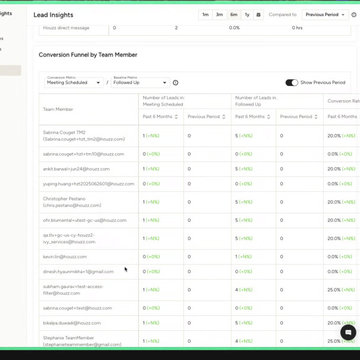Select the subham.gaurav test-access-filter row
This screenshot has height=360, width=360.
(199, 290)
